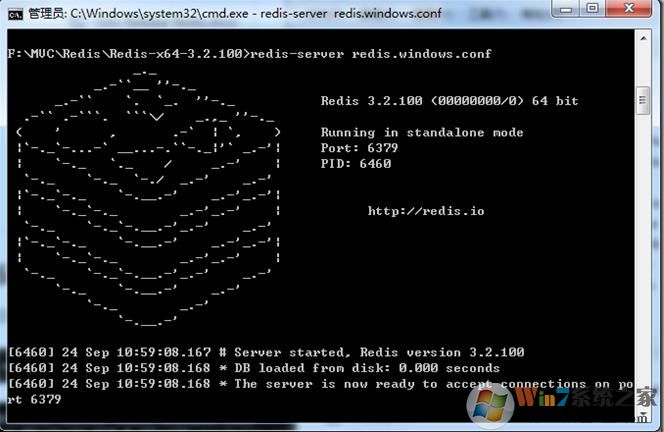Click the cmd icon in the title bar
Screen dimensions: 664x432
pos(15,13)
